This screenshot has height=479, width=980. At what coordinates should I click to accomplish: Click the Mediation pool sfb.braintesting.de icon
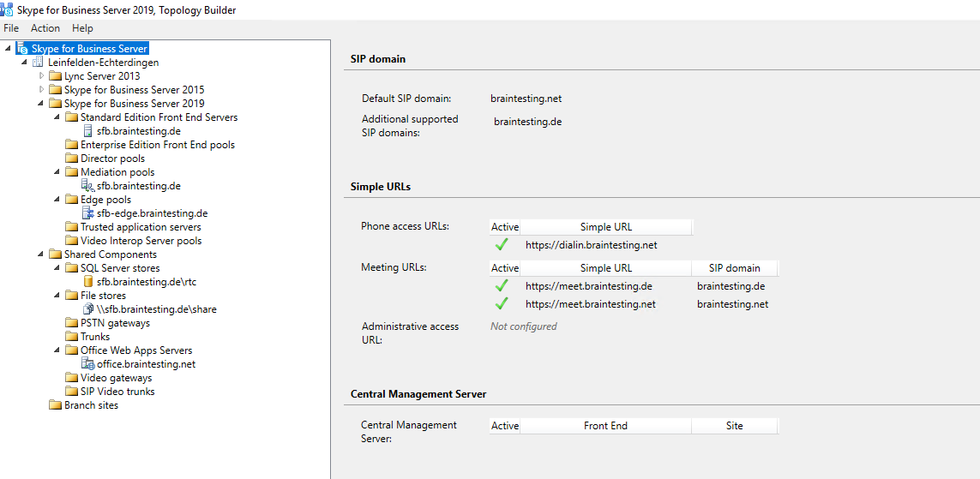(87, 186)
